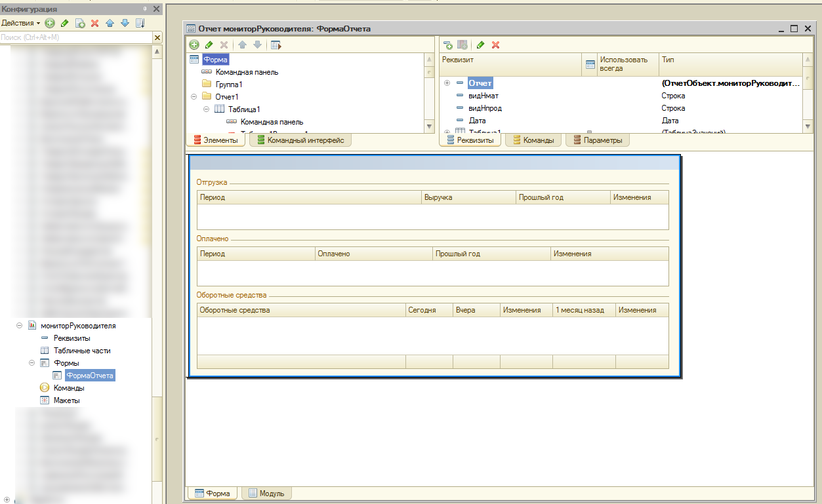Click in the Поиск search field
Screen dimensions: 822x504
(75, 38)
